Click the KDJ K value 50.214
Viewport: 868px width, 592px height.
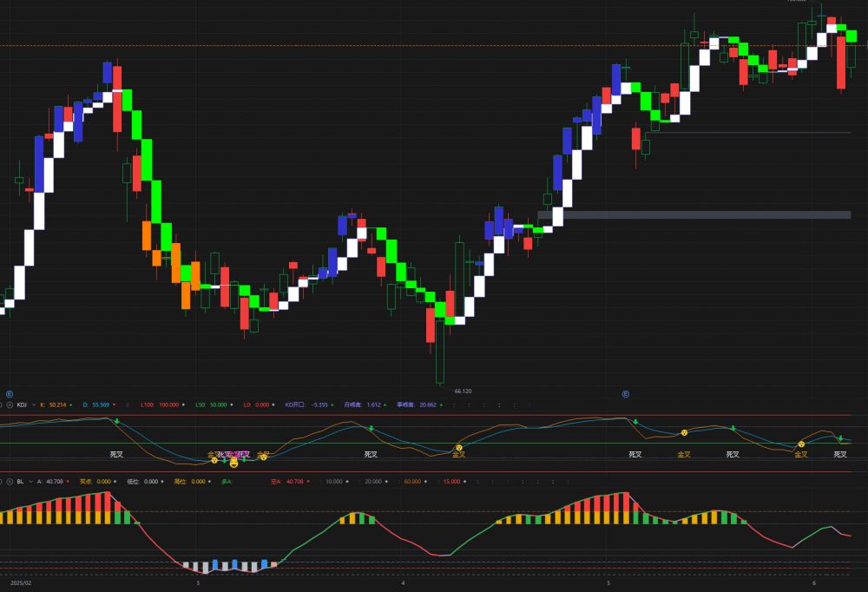57,405
